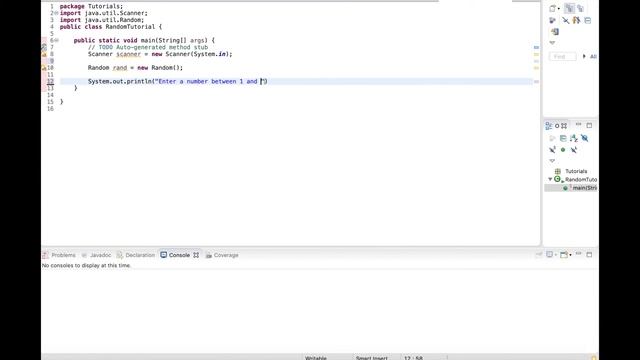Select the Open Console icon in console toolbar
The height and width of the screenshot is (360, 640).
tap(564, 255)
